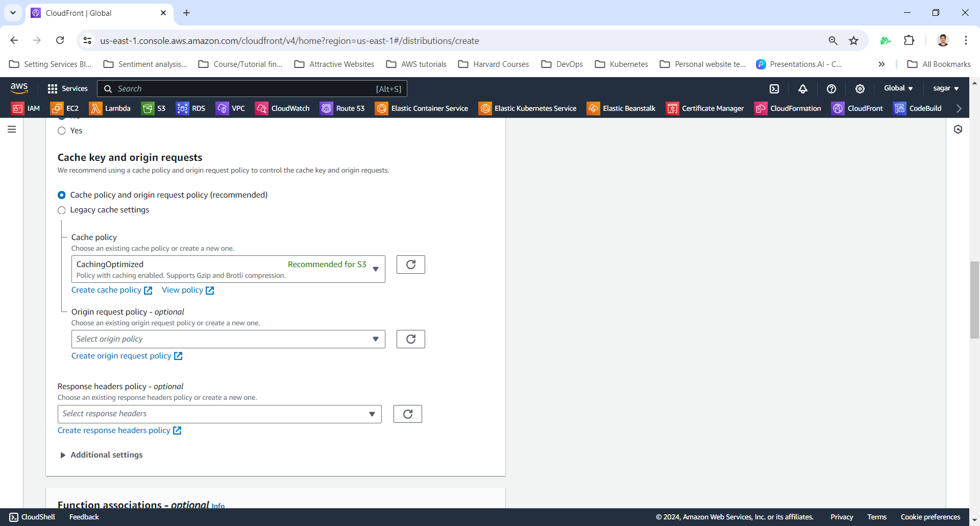Open the left navigation hamburger menu
Image resolution: width=980 pixels, height=526 pixels.
(12, 130)
